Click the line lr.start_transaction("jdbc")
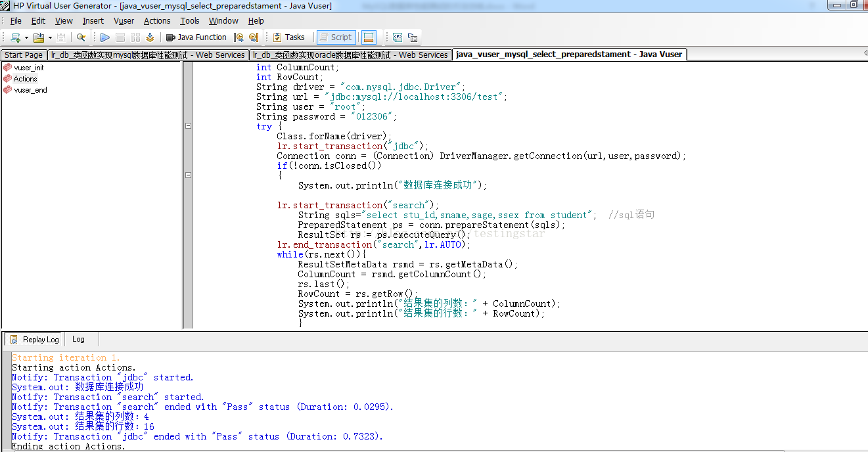 tap(353, 146)
